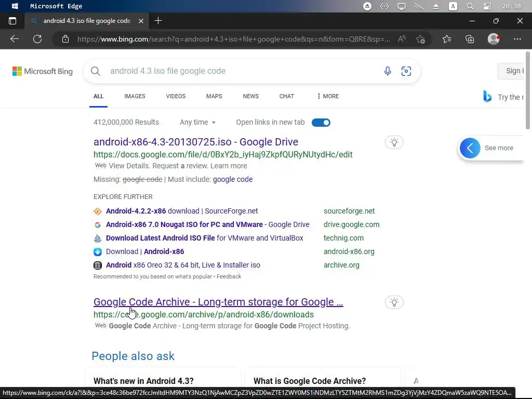This screenshot has height=399, width=532.
Task: Open the Favorites list
Action: [447, 39]
